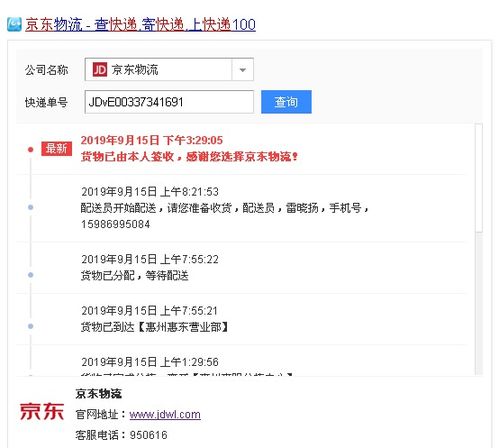Image resolution: width=499 pixels, height=448 pixels.
Task: Click timeline dot beside 7:55:21 entry
Action: click(31, 326)
